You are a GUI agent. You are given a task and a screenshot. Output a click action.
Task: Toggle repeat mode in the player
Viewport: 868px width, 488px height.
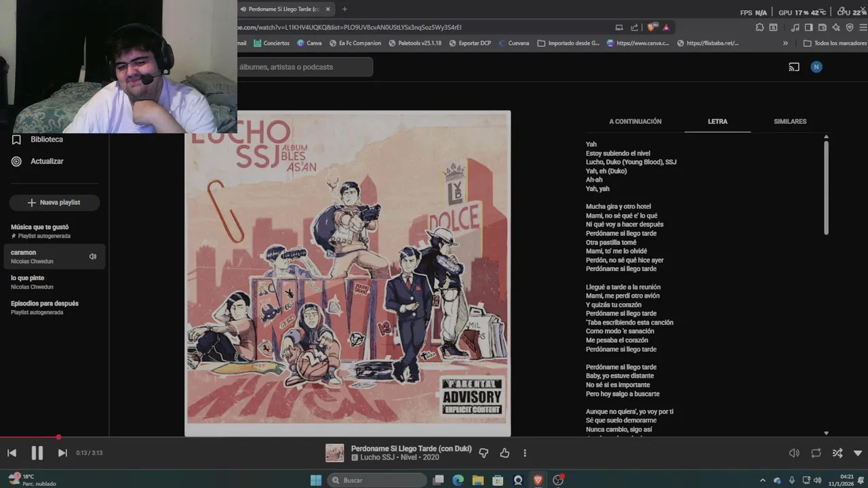point(816,453)
